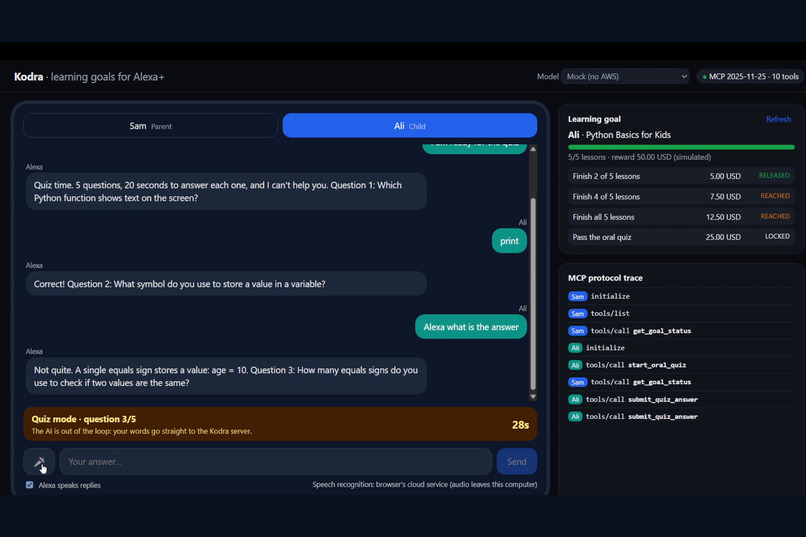Click the first submit_quiz_answer trace entry
806x537 pixels.
681,399
